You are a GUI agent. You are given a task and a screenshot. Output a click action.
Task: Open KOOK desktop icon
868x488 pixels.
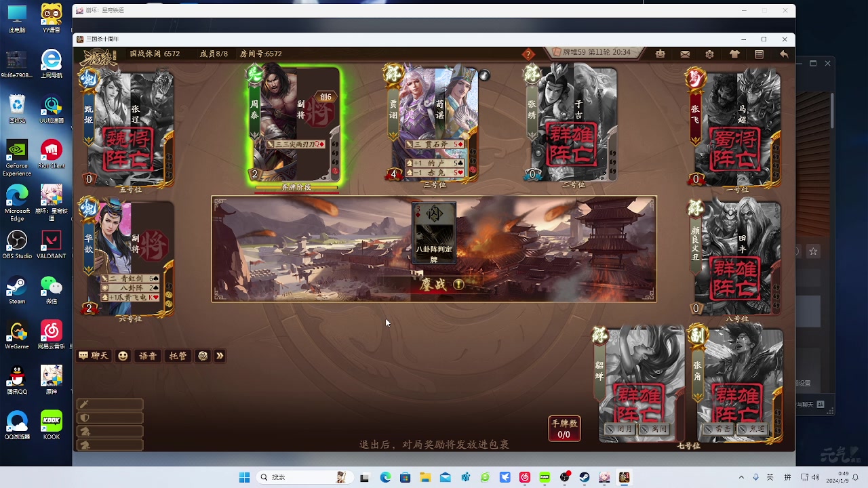[x=52, y=426]
